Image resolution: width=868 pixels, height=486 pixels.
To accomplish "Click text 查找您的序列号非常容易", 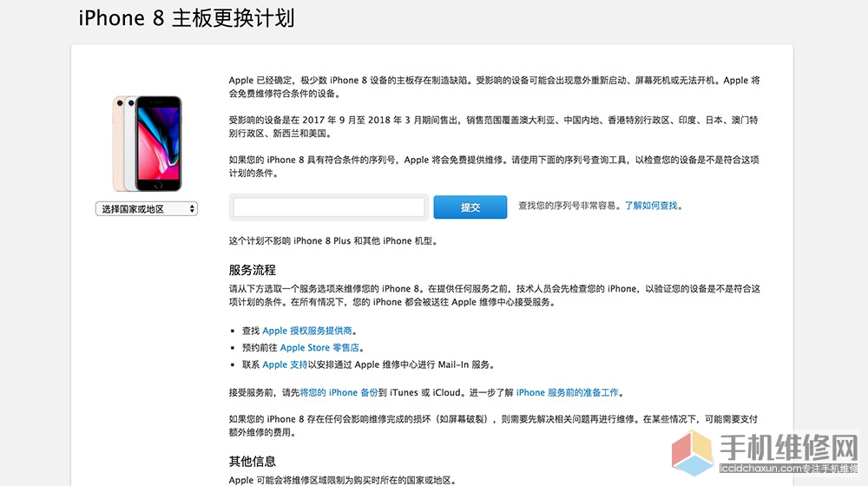I will [x=567, y=206].
